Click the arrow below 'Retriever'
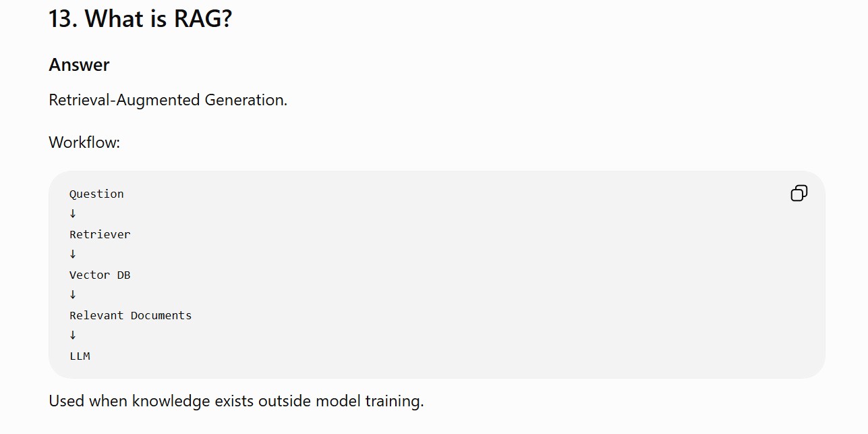Screen dimensions: 868x434 [73, 254]
